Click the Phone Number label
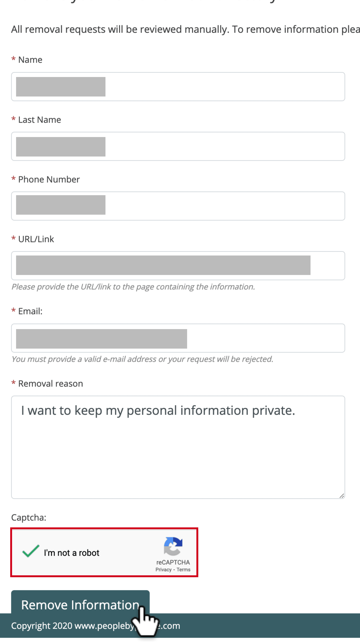The width and height of the screenshot is (360, 644). coord(49,179)
